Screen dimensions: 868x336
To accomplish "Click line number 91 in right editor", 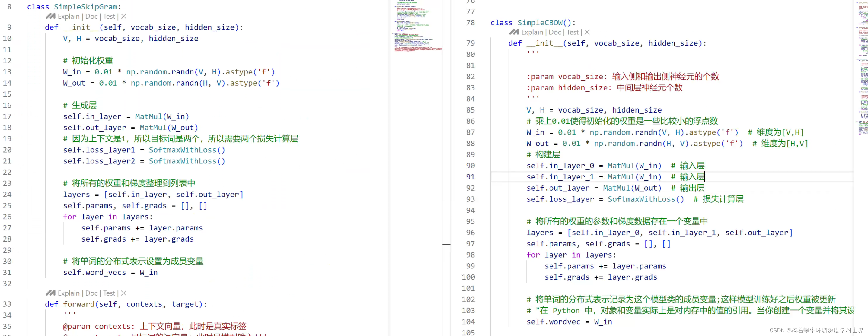I will coord(471,177).
